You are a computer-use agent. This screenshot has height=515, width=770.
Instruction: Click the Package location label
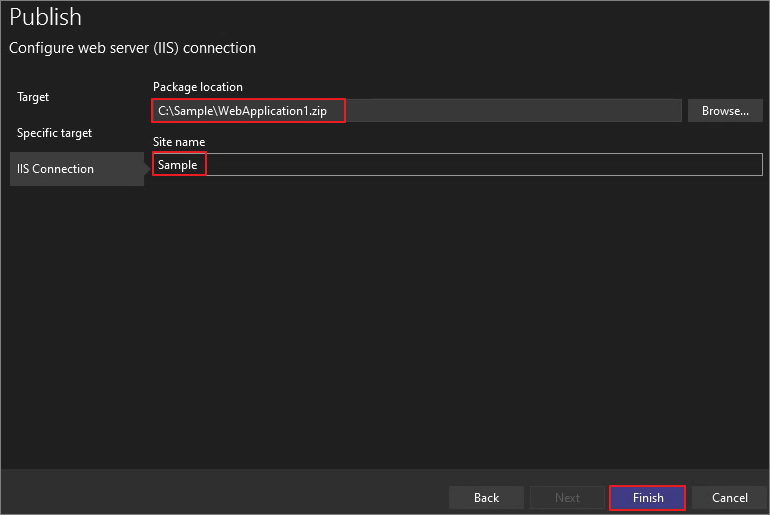(x=198, y=87)
